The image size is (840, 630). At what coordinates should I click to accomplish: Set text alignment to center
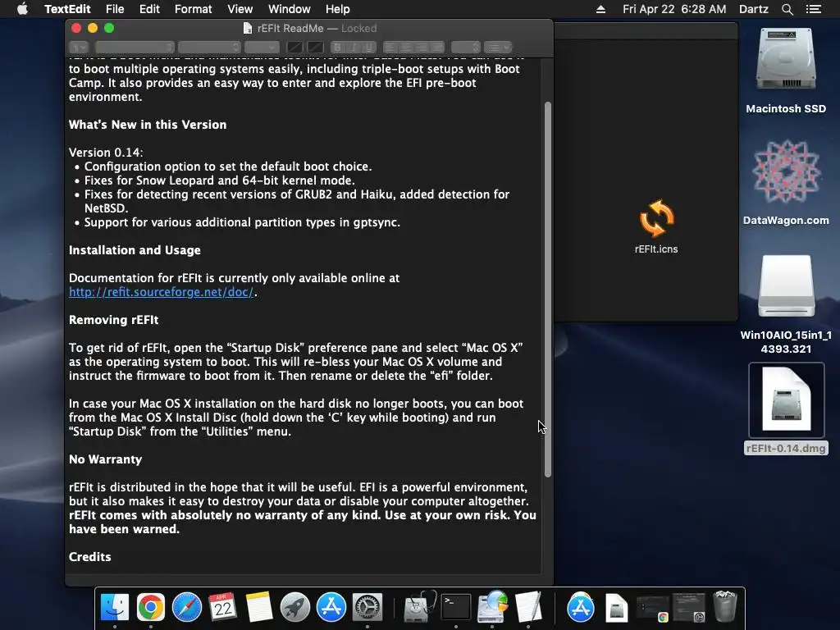pyautogui.click(x=406, y=47)
